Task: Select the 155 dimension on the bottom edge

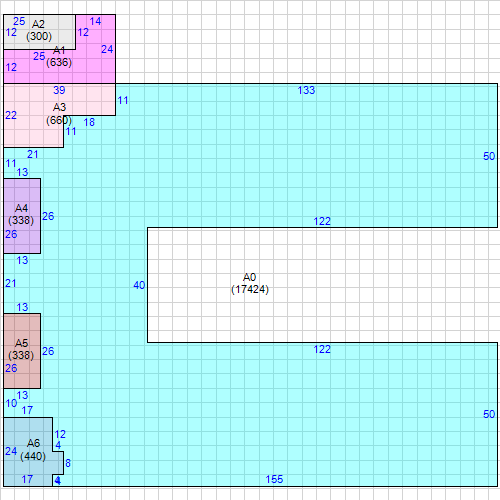Action: coord(274,479)
